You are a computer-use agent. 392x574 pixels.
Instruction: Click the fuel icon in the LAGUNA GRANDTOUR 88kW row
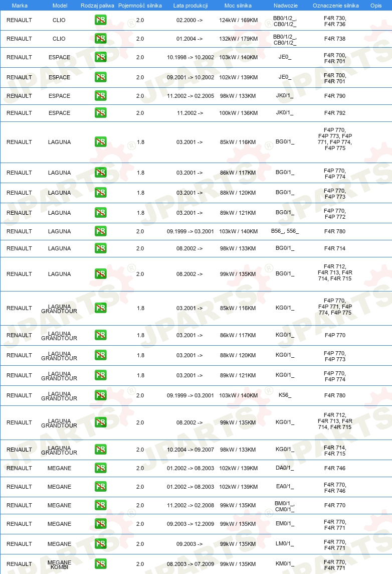click(x=101, y=355)
